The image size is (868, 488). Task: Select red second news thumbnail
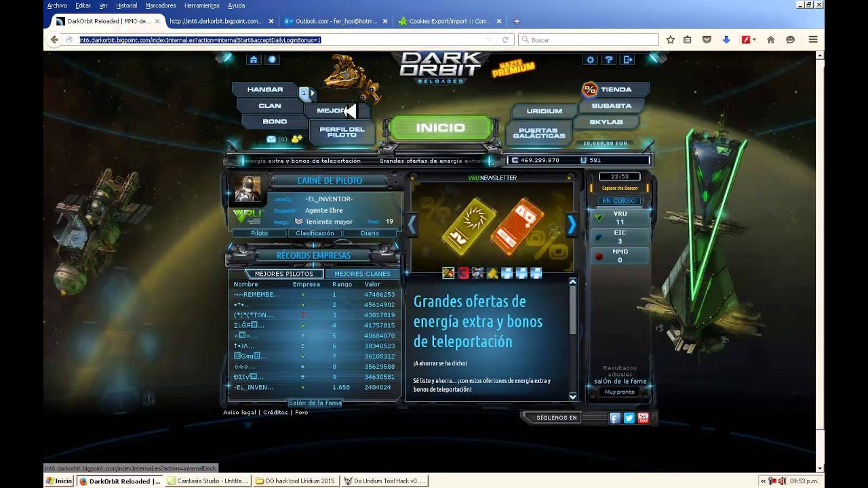tap(463, 273)
